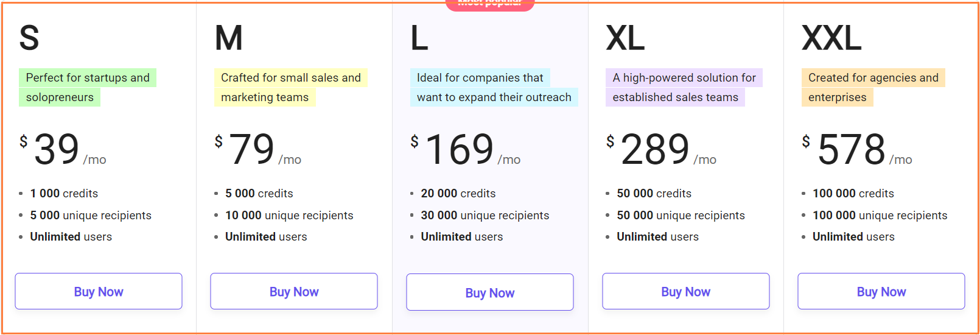Click the $169 per month price
Image resolution: width=980 pixels, height=335 pixels.
[x=466, y=149]
